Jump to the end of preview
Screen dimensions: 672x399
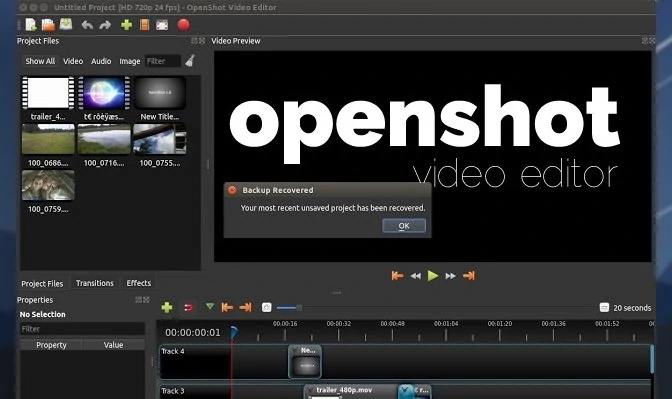coord(469,276)
